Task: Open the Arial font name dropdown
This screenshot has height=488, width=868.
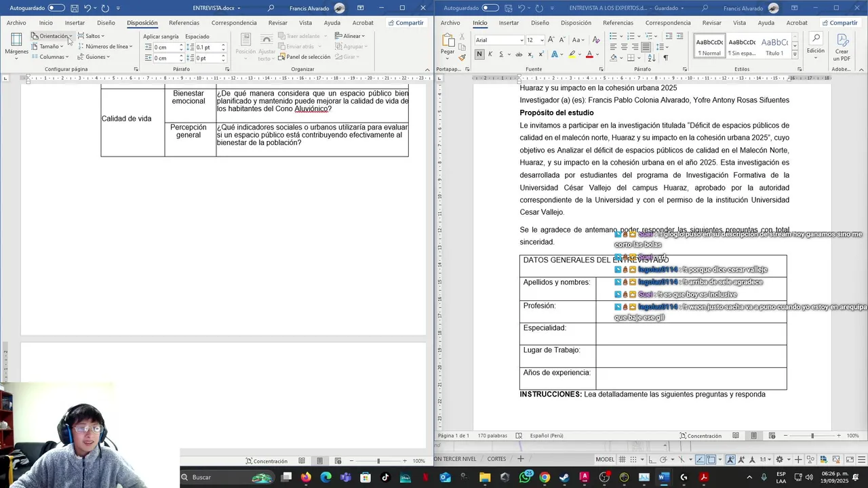Action: click(521, 40)
